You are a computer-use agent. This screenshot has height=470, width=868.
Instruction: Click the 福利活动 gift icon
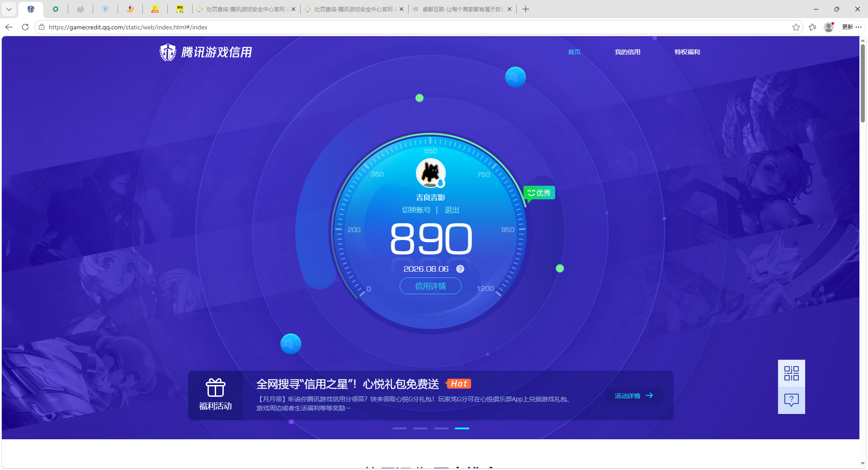pos(216,388)
